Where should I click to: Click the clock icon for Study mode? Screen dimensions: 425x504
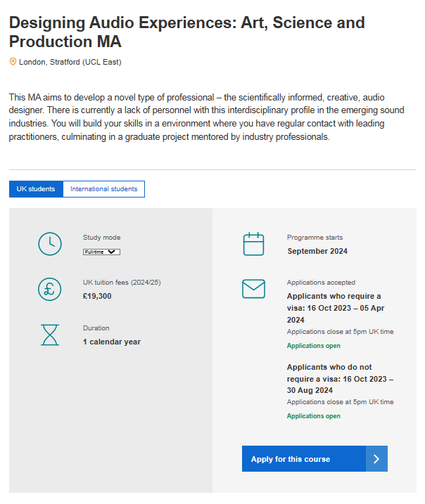49,244
